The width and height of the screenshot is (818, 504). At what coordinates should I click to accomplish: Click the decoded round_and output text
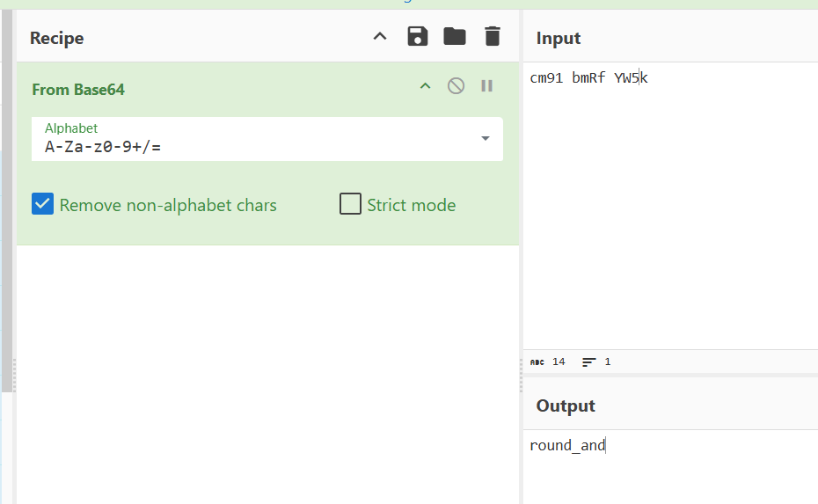click(567, 446)
